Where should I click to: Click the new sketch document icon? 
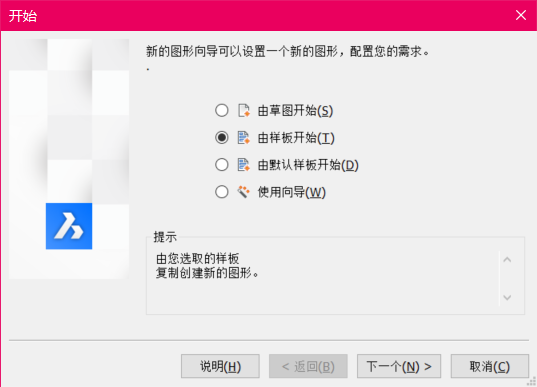(244, 111)
